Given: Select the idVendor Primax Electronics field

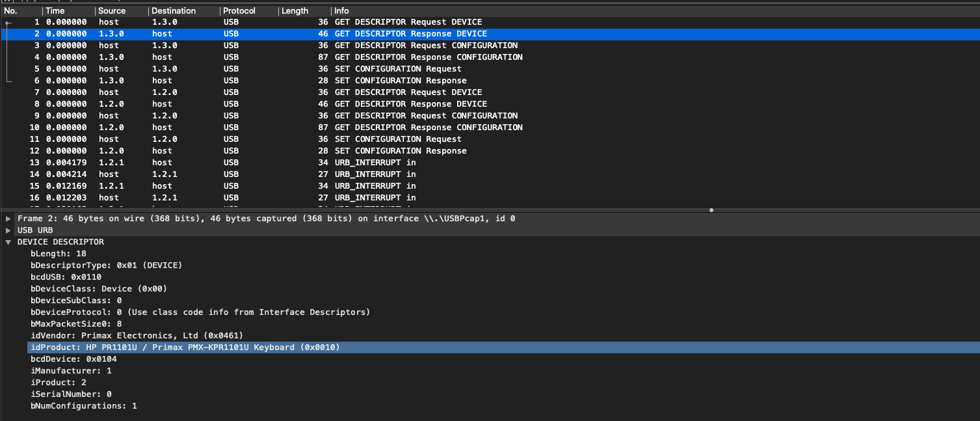Looking at the screenshot, I should coord(137,336).
